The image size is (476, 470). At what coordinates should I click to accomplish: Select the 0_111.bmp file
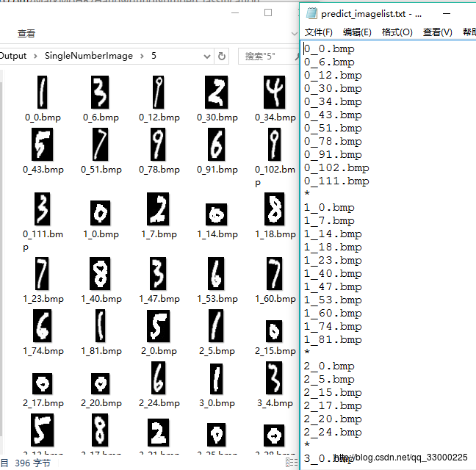click(x=42, y=209)
